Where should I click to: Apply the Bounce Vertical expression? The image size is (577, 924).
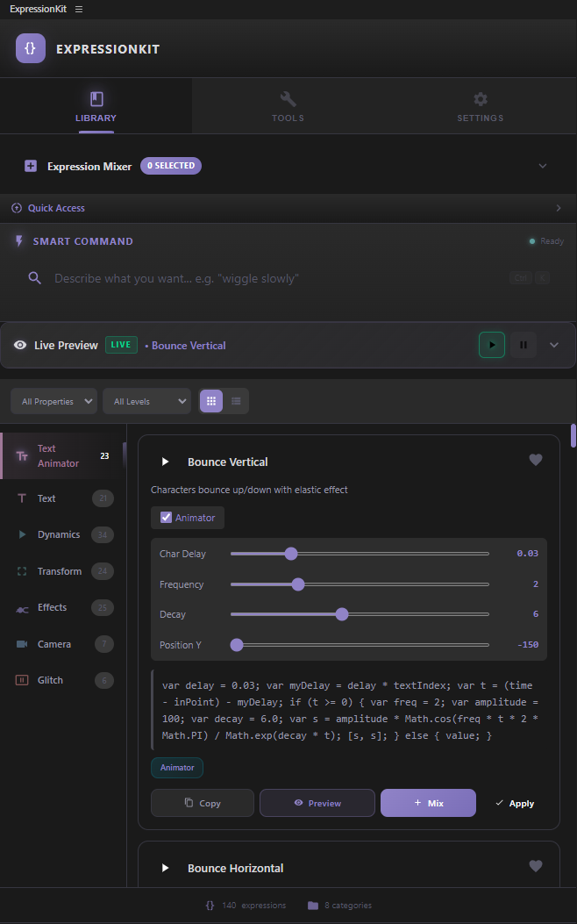click(515, 803)
